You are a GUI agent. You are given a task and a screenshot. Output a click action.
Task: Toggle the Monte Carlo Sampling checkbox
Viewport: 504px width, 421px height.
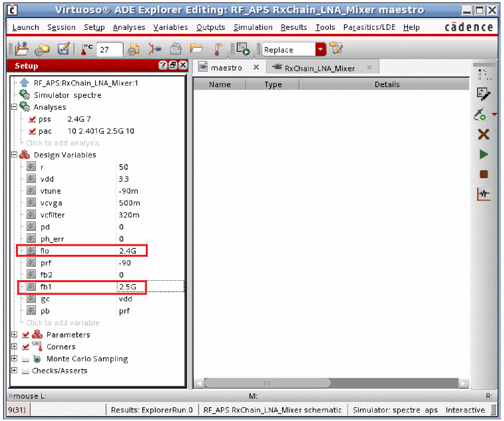(x=26, y=359)
